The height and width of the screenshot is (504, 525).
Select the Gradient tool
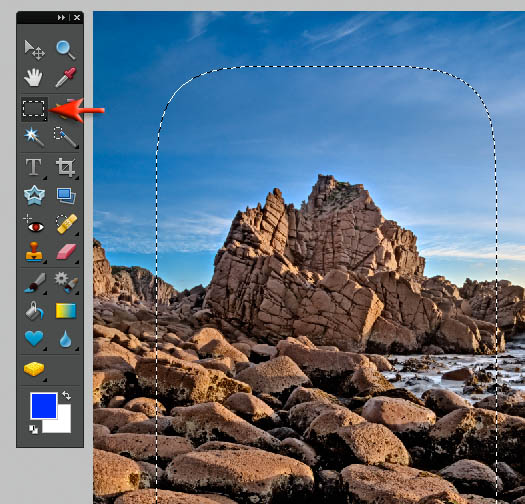[x=66, y=311]
